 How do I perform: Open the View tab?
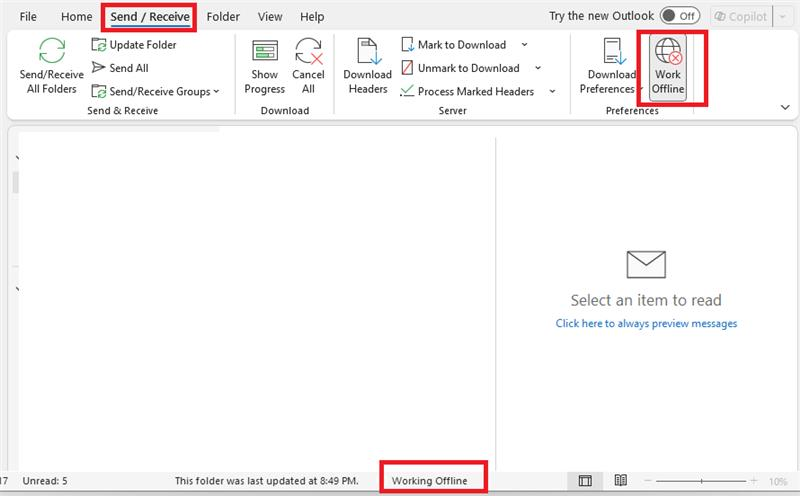(x=270, y=17)
